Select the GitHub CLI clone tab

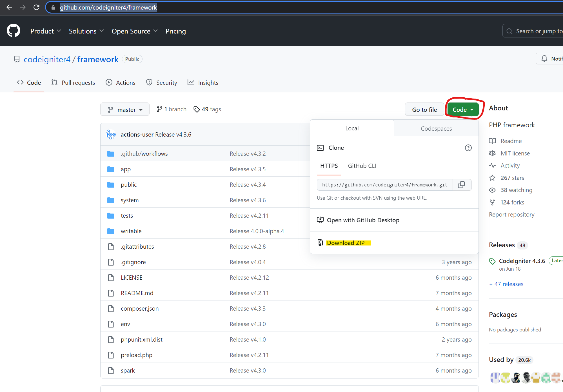pyautogui.click(x=362, y=166)
